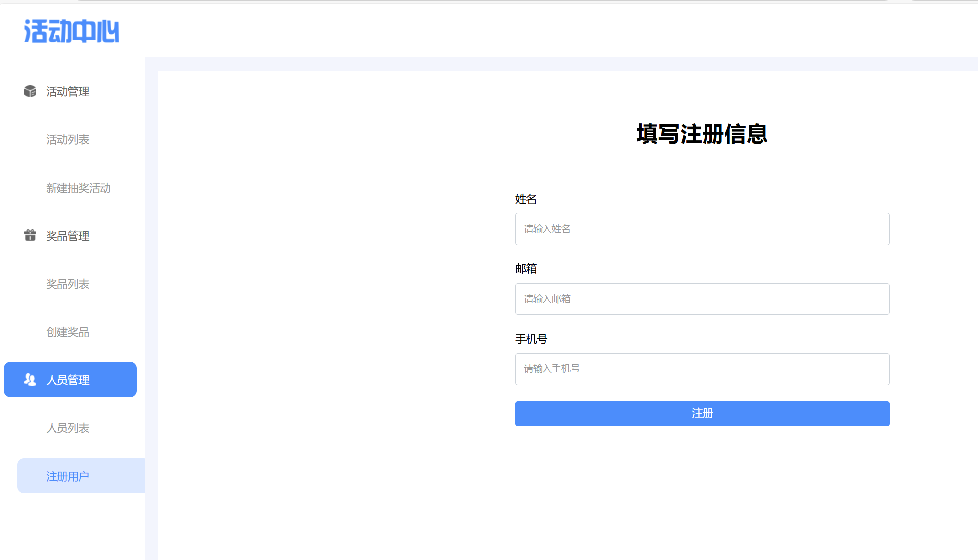978x560 pixels.
Task: Click the cube icon beside 活动管理
Action: pos(30,91)
